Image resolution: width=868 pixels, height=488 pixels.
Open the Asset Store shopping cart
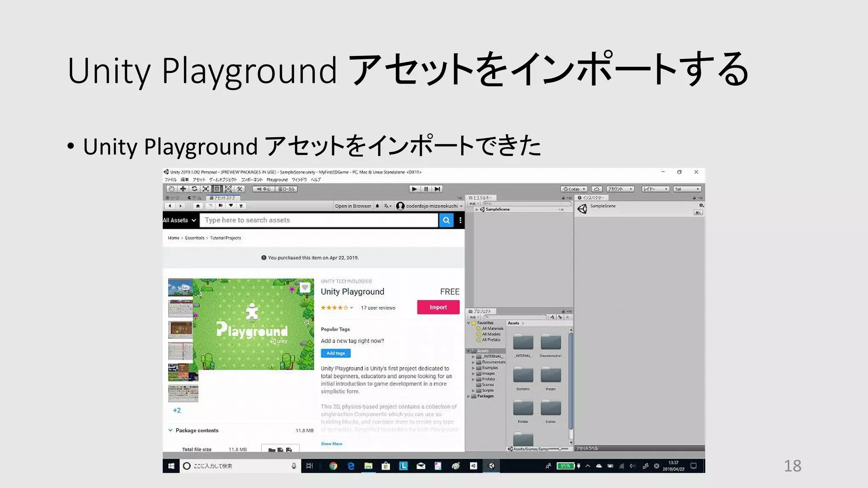[241, 206]
